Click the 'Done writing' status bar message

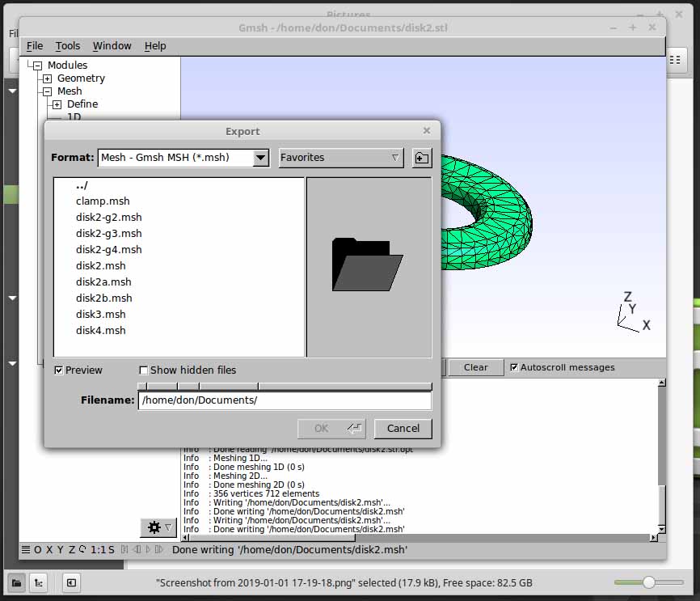tap(289, 549)
